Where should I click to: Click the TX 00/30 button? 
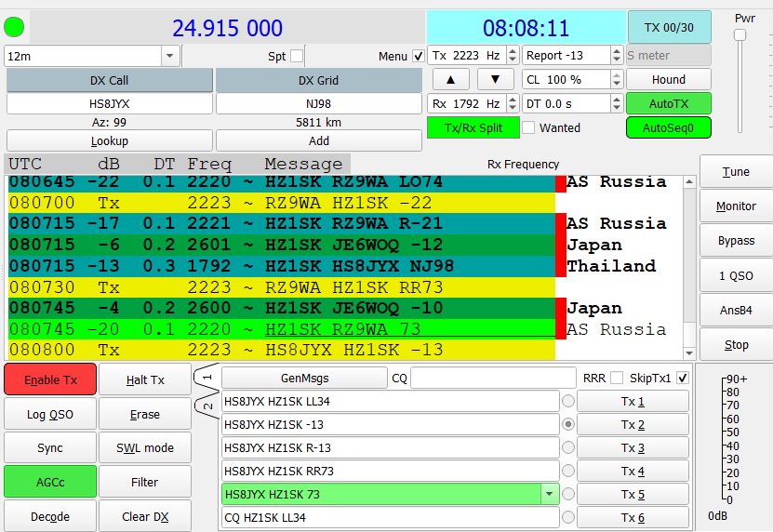tap(669, 27)
